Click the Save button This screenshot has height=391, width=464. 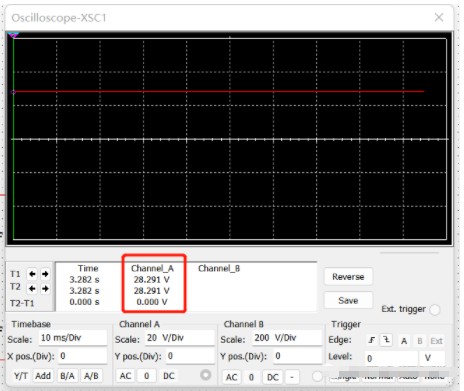coord(348,300)
